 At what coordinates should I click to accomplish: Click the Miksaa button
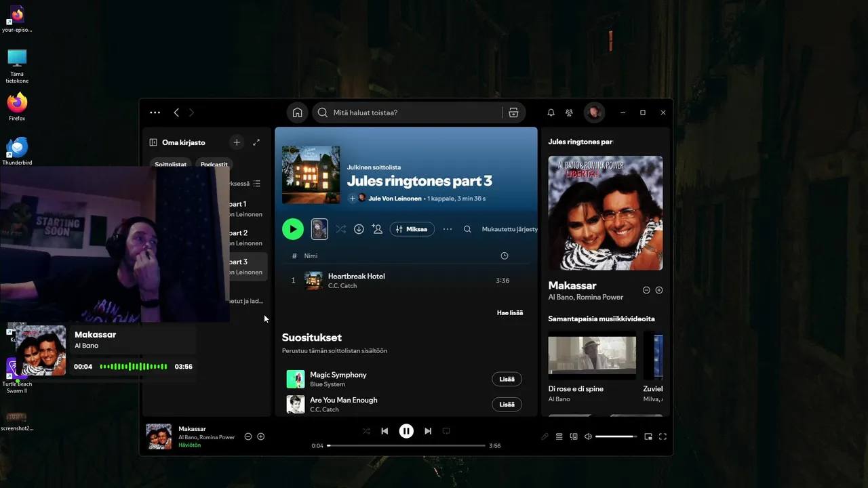tap(412, 229)
